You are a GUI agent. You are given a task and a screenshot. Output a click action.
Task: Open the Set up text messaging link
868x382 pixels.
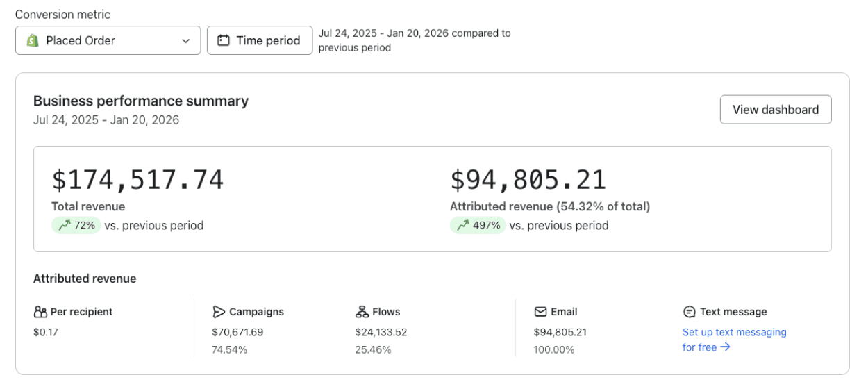[x=734, y=332]
